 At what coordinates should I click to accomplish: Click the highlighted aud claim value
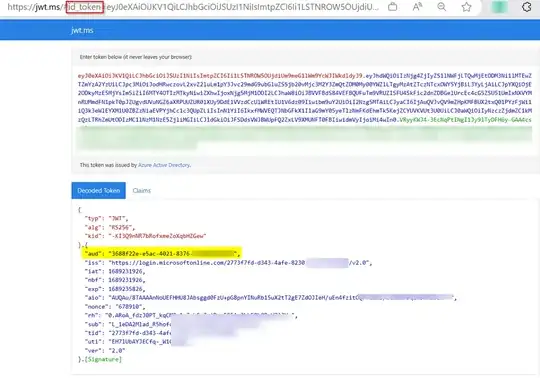click(x=174, y=254)
